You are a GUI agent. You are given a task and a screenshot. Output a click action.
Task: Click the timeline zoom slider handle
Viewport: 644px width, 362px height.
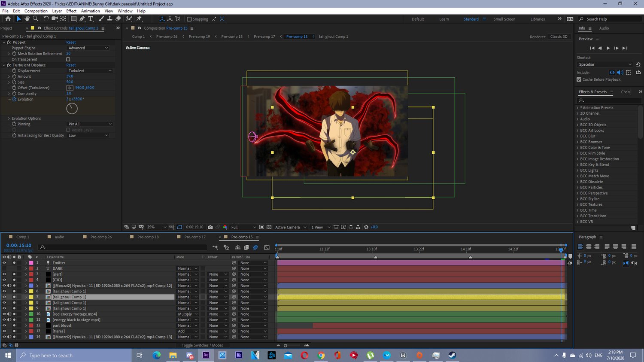(x=286, y=345)
